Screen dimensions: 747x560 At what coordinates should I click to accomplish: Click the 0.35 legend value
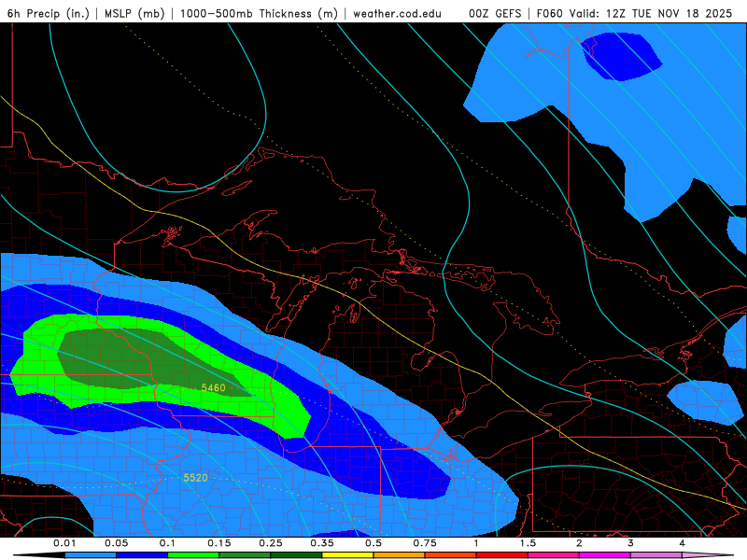tap(322, 543)
